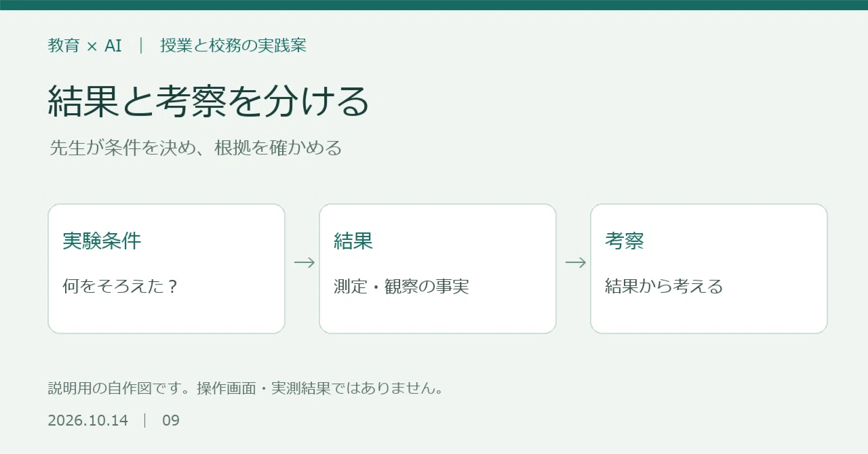Click the "実験条件" card heading
868x454 pixels.
102,241
